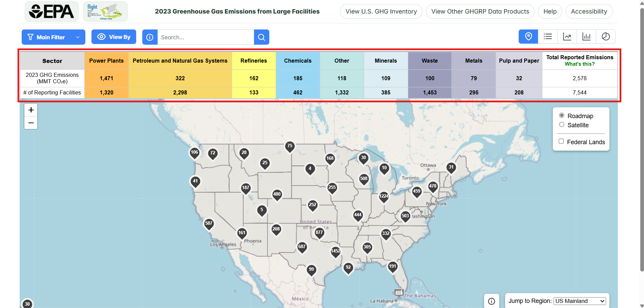Click the search magnifying glass icon
Screen dimensions: 644x308
pyautogui.click(x=261, y=37)
